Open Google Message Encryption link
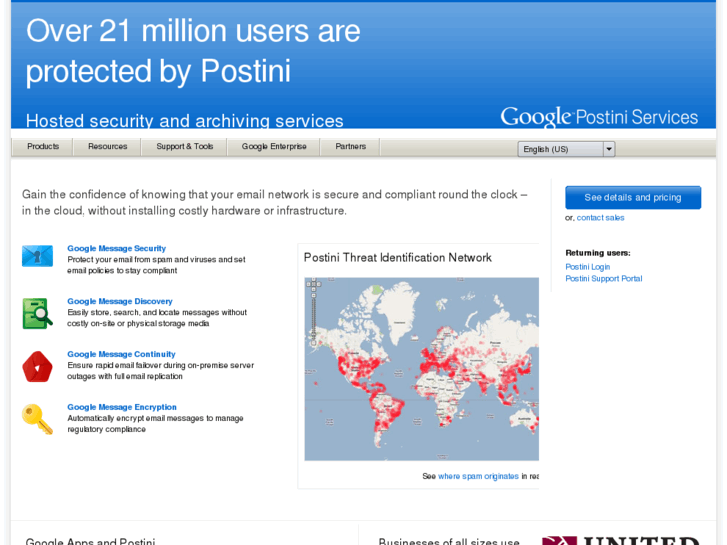 coord(122,407)
